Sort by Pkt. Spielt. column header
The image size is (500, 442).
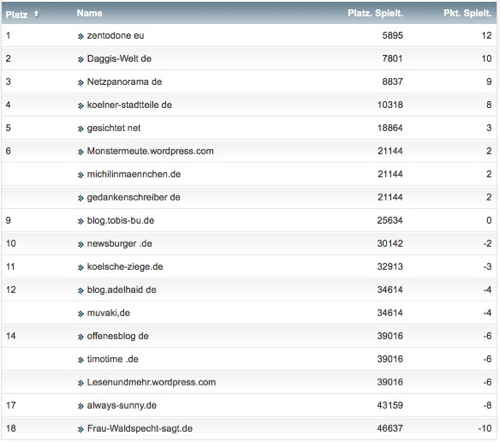467,13
